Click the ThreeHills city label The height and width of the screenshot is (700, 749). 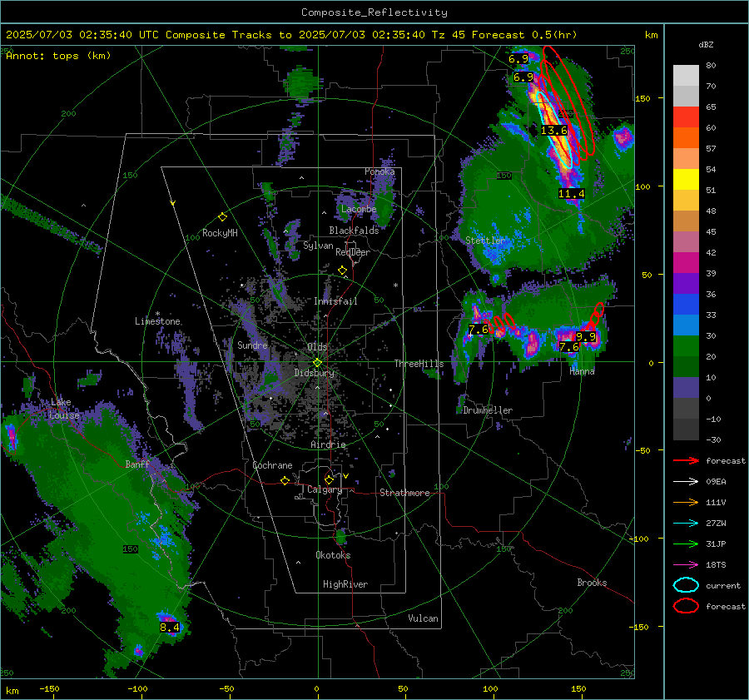(419, 364)
